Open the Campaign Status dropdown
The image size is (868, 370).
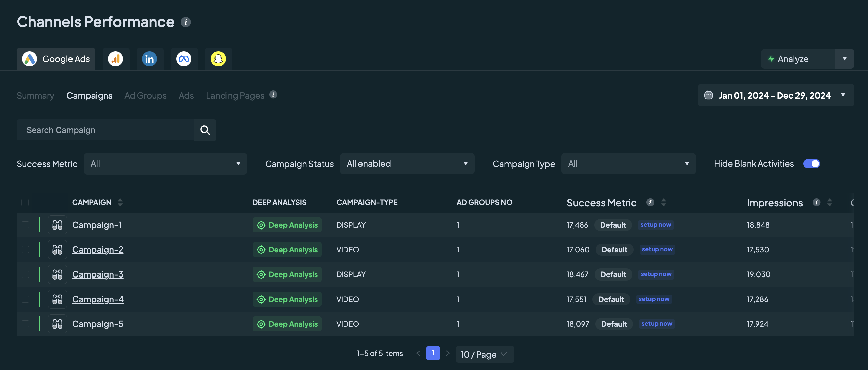[x=407, y=164]
